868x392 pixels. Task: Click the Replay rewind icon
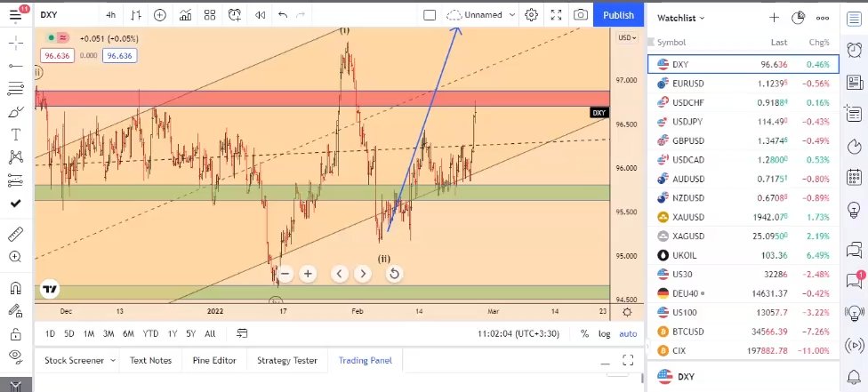tap(259, 15)
